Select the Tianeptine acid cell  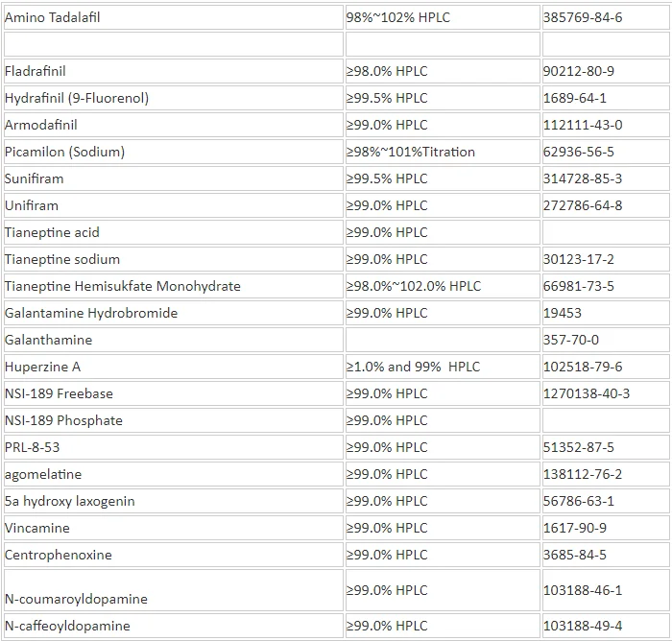point(52,232)
